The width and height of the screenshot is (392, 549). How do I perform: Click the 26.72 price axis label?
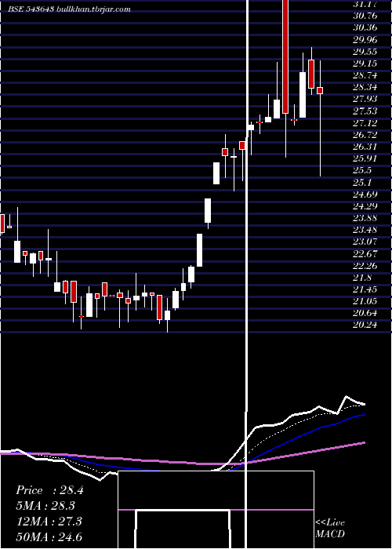coord(365,135)
